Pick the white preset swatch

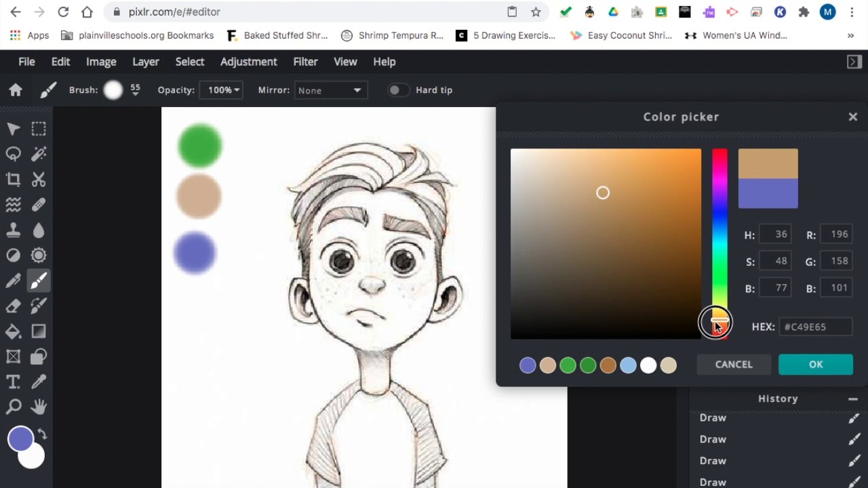(x=648, y=365)
